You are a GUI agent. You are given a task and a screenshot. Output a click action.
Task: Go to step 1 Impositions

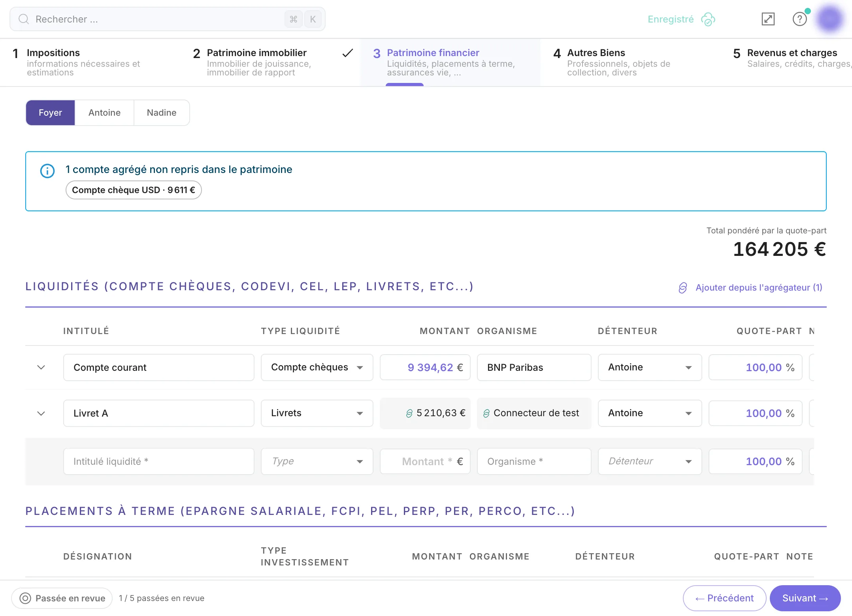point(90,62)
